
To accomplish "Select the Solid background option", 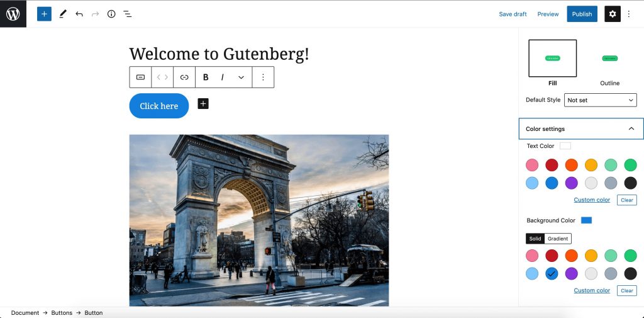I will (535, 239).
